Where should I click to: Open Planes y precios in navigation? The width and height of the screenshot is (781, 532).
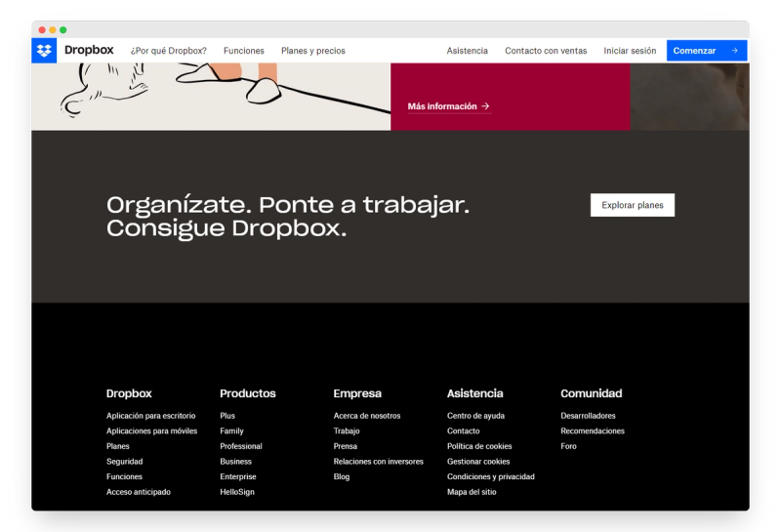tap(312, 51)
